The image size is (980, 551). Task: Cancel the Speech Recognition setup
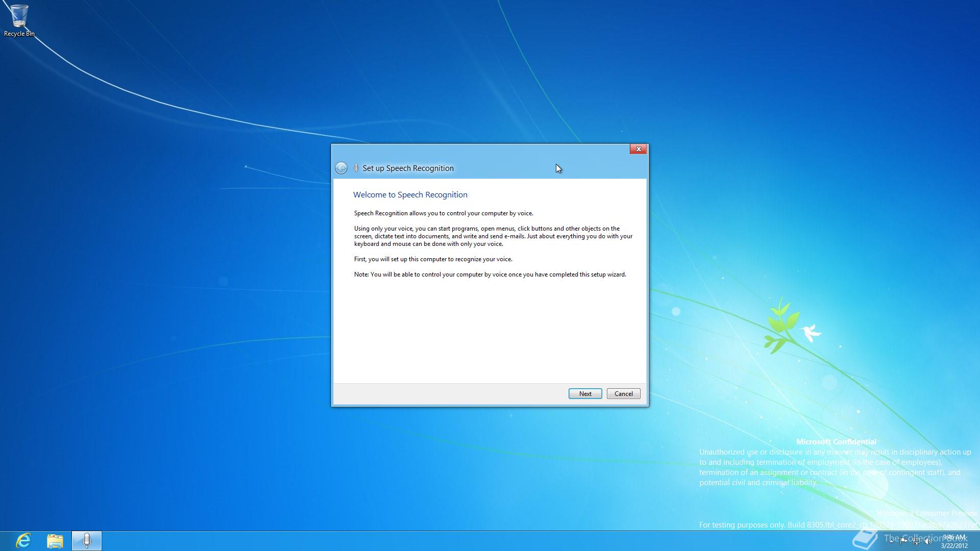coord(623,393)
